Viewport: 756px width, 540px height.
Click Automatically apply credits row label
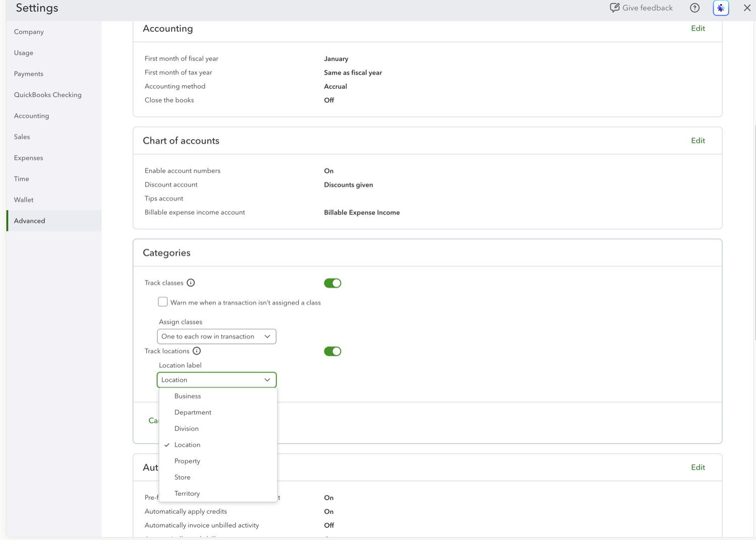coord(185,511)
